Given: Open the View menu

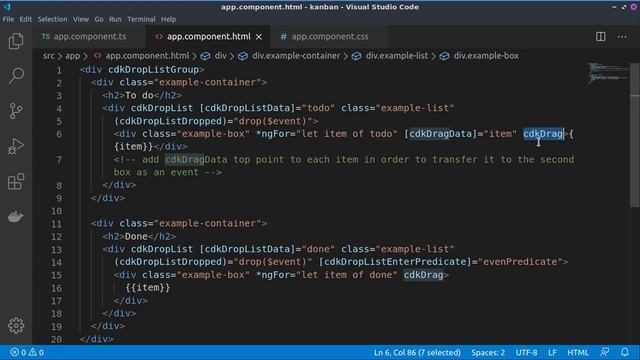Looking at the screenshot, I should pyautogui.click(x=81, y=19).
